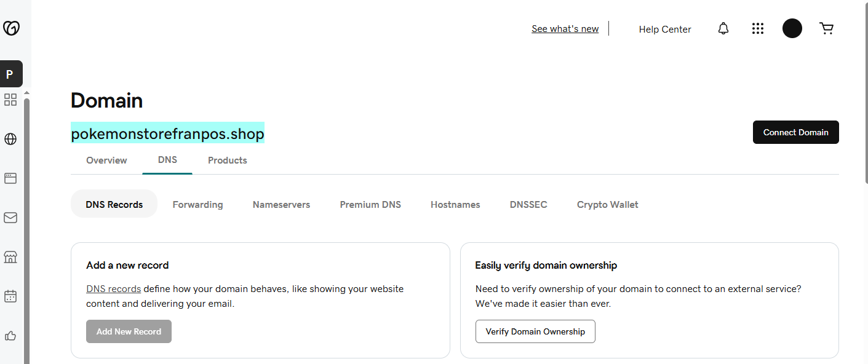Click the pokemonstorefranpos.shop domain name

click(x=168, y=133)
